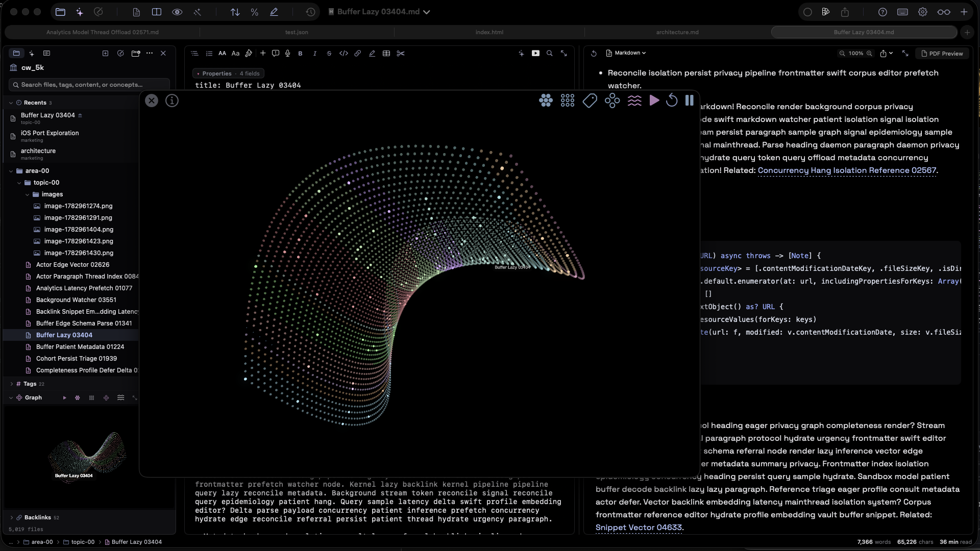Select the flower layout icon in graph overlay
The width and height of the screenshot is (980, 551).
coord(612,101)
